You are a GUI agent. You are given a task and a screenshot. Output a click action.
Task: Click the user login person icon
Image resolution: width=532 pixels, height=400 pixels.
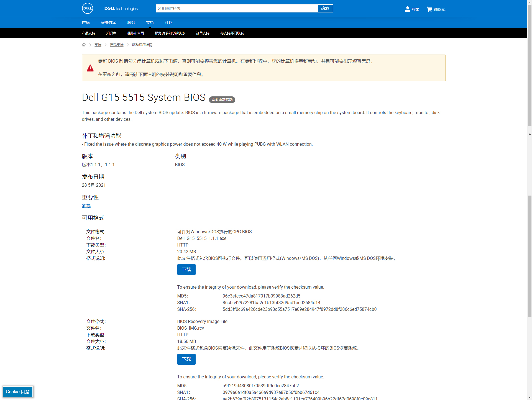tap(407, 9)
